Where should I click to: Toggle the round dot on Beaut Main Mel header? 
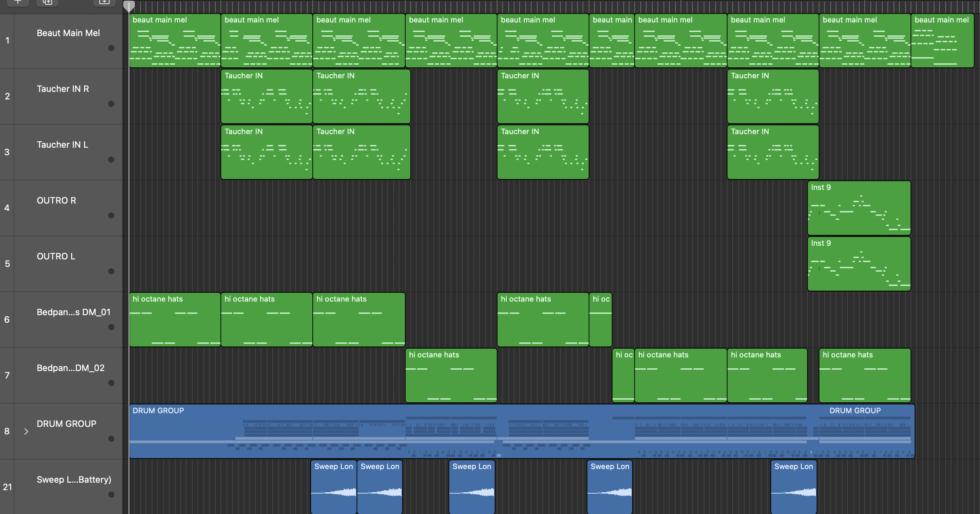pos(111,48)
